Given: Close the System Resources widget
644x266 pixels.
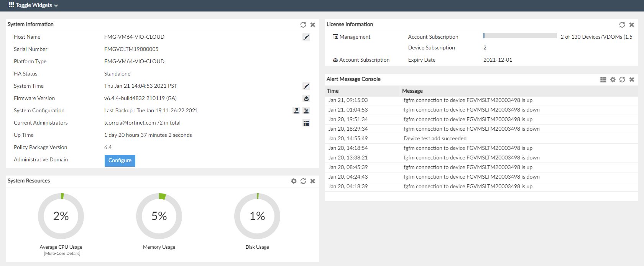Looking at the screenshot, I should pos(313,181).
